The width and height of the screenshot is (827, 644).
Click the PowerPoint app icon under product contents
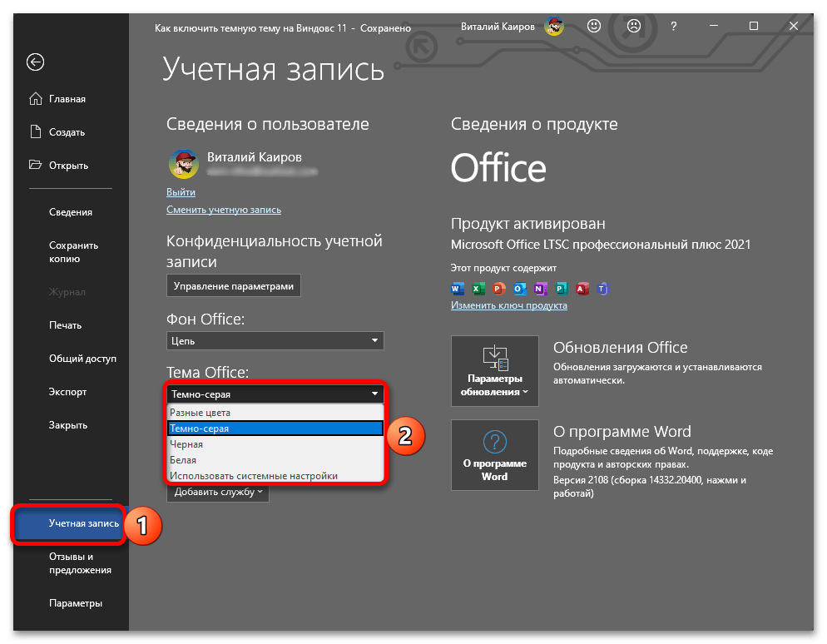click(498, 289)
